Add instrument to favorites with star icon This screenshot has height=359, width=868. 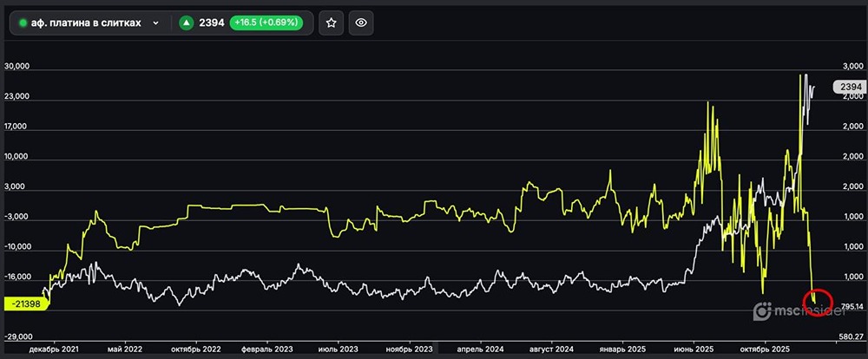click(330, 23)
